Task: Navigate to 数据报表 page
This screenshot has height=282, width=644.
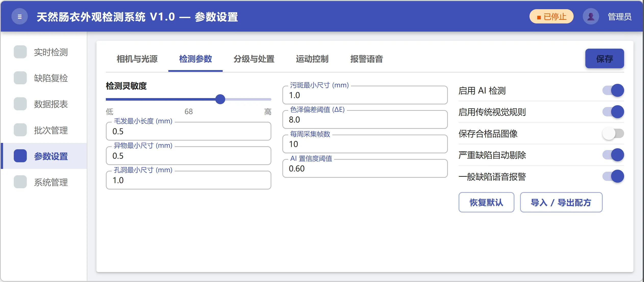Action: point(44,104)
